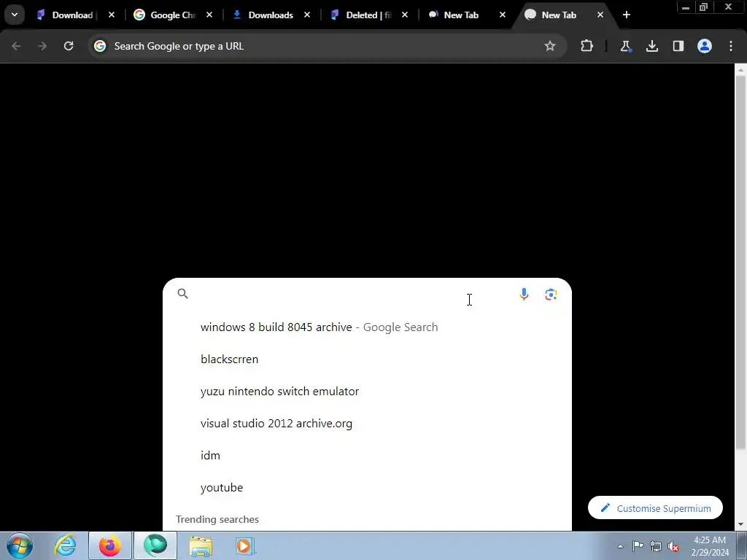Close the first New Tab
Image resolution: width=747 pixels, height=560 pixels.
pos(502,15)
